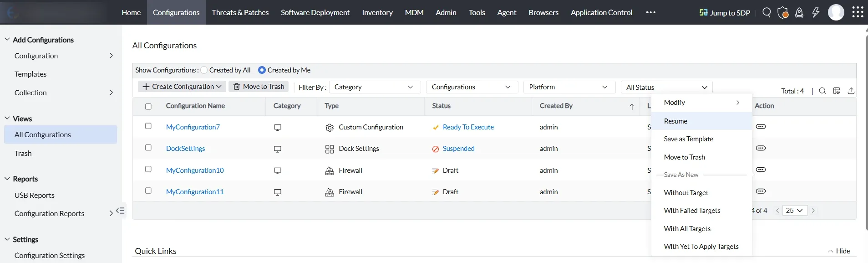
Task: Click Jump to SDP button
Action: (x=725, y=13)
